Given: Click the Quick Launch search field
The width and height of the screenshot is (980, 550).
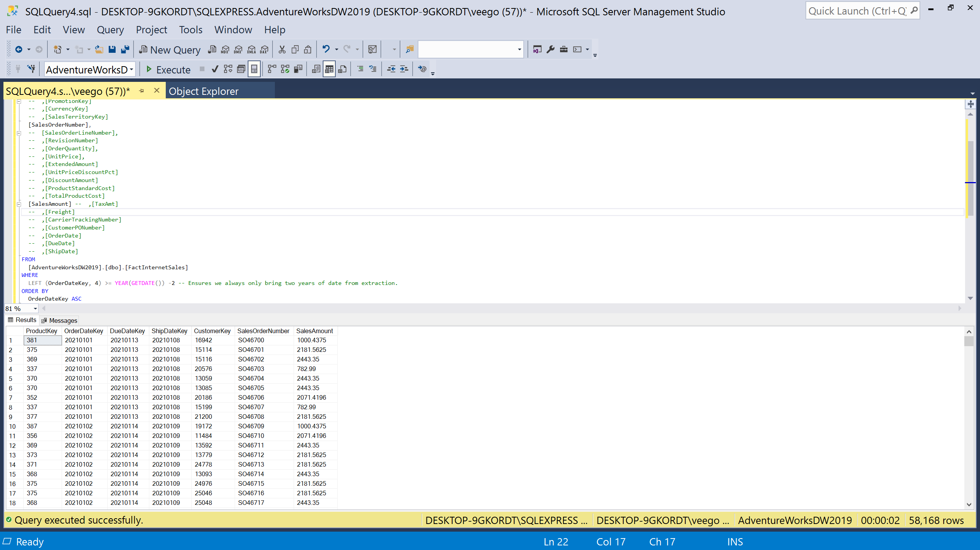Looking at the screenshot, I should (x=857, y=11).
